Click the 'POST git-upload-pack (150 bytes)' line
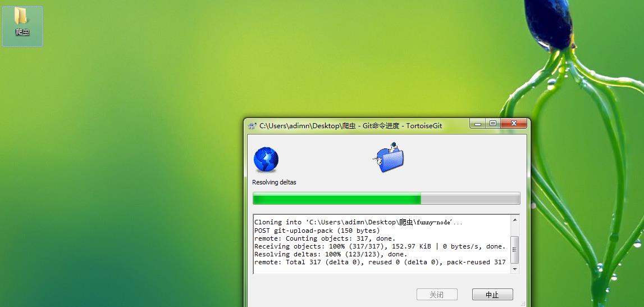This screenshot has width=644, height=307. (317, 231)
